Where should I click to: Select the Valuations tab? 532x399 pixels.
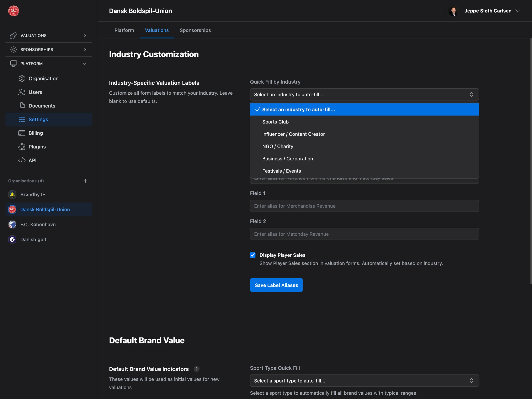click(x=157, y=30)
